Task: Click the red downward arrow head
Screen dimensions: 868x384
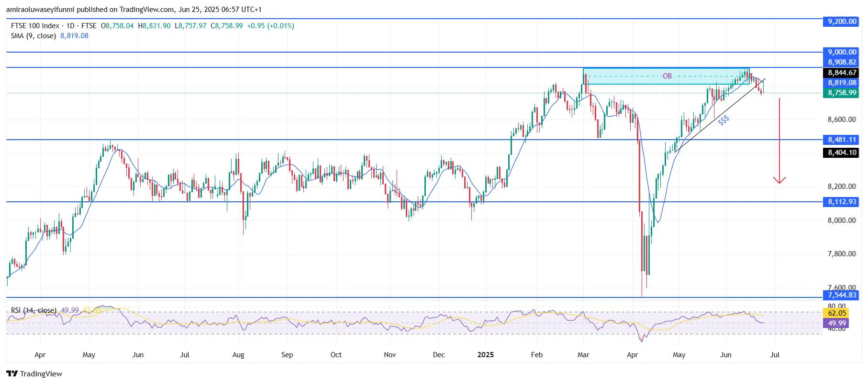Action: tap(779, 180)
